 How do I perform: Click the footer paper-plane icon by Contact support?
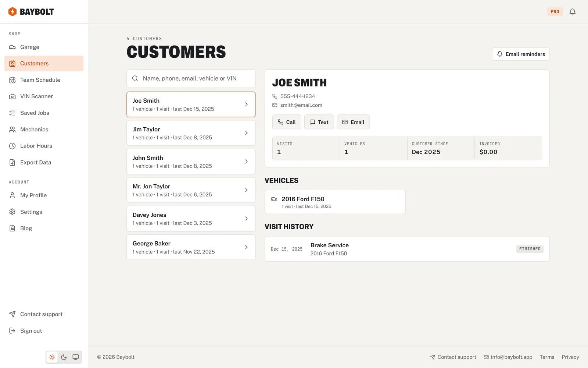click(x=433, y=357)
